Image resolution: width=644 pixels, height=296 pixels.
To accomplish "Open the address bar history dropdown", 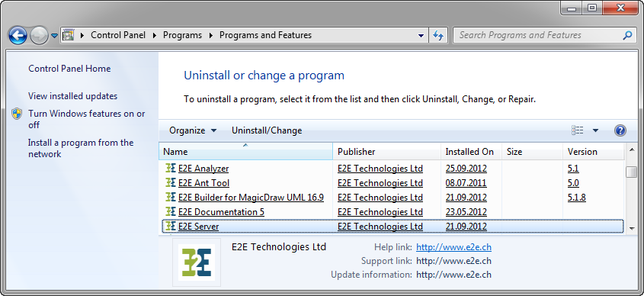I will (x=421, y=36).
